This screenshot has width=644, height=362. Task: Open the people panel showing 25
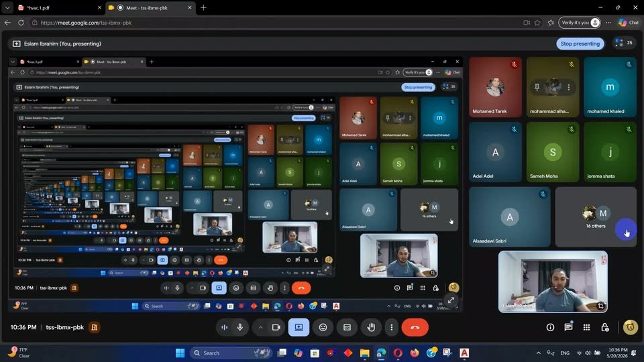coord(625,43)
